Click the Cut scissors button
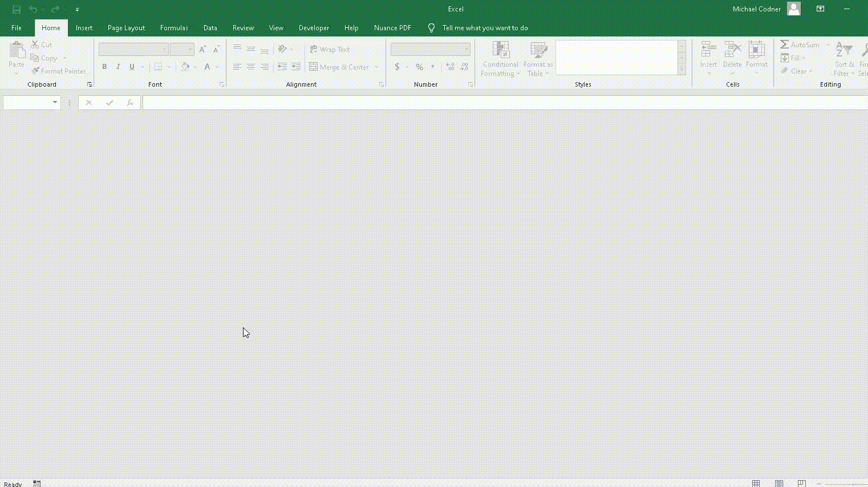Image resolution: width=868 pixels, height=487 pixels. click(42, 44)
